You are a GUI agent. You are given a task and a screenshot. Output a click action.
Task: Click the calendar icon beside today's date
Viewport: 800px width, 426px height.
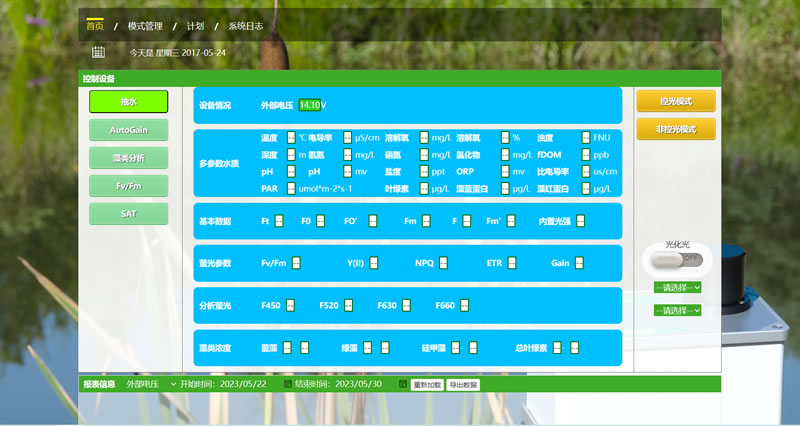98,52
